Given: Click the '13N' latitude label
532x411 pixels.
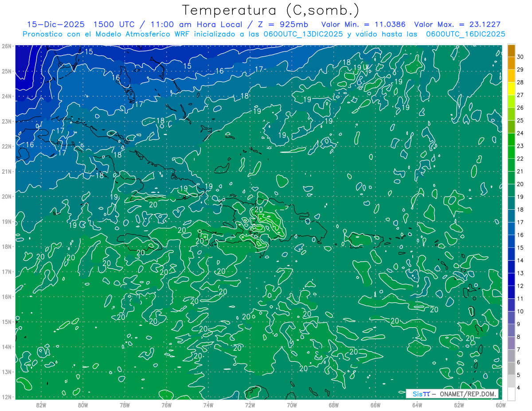Looking at the screenshot, I should (6, 372).
